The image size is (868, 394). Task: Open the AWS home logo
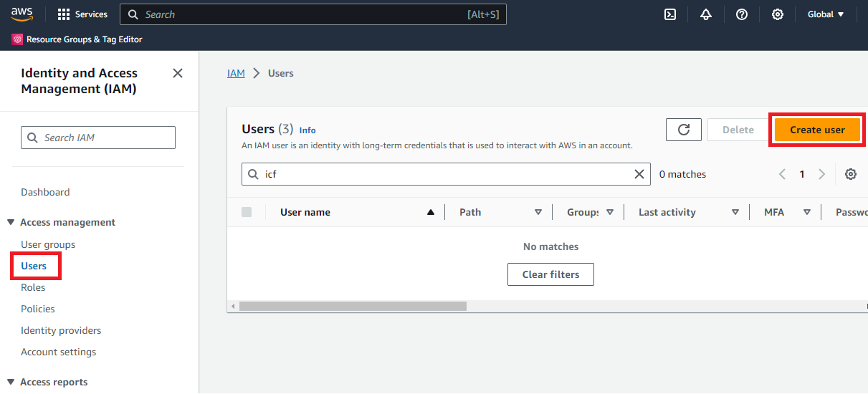pyautogui.click(x=22, y=14)
